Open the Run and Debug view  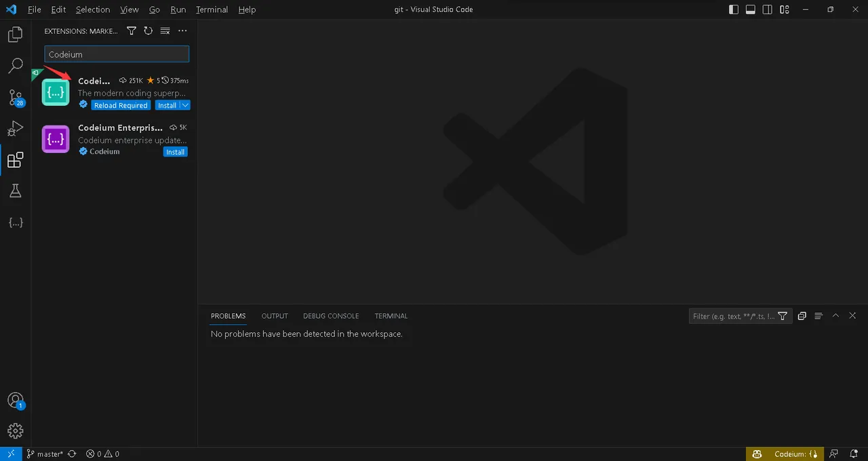15,128
